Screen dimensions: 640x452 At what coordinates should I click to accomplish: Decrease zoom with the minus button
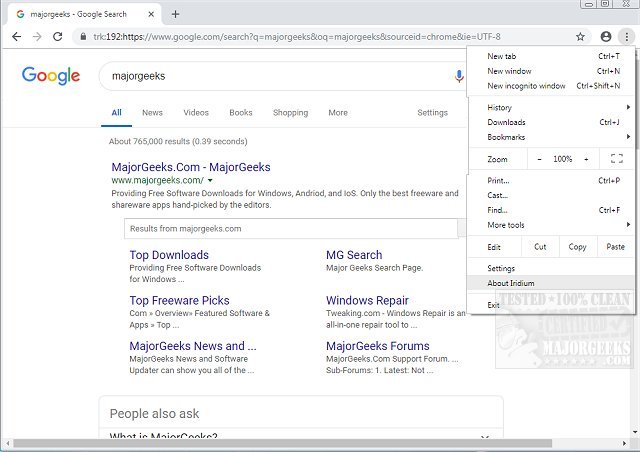tap(539, 159)
